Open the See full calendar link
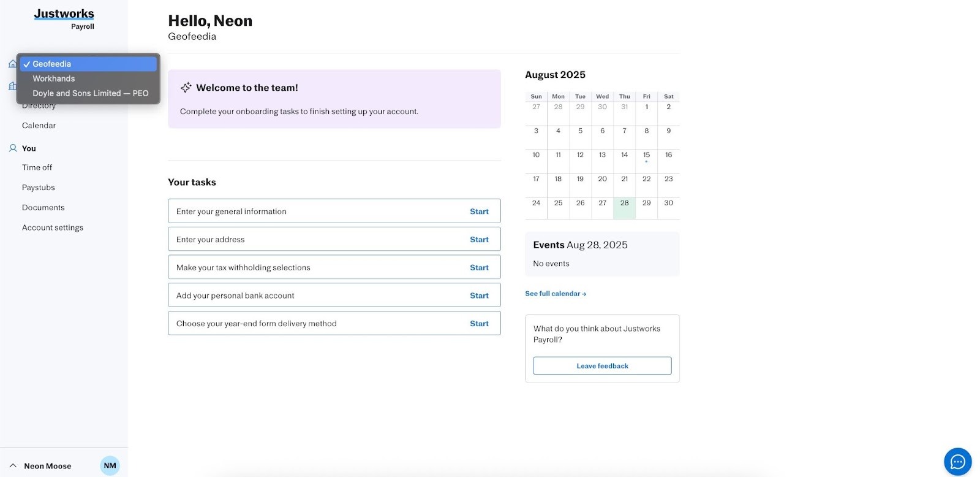This screenshot has height=477, width=980. [556, 294]
